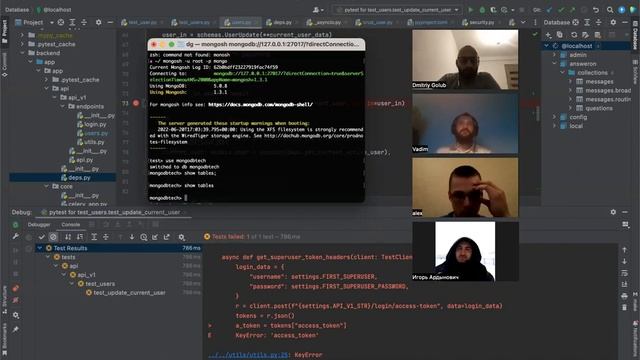
Task: Collapse the core folder
Action: (47, 187)
